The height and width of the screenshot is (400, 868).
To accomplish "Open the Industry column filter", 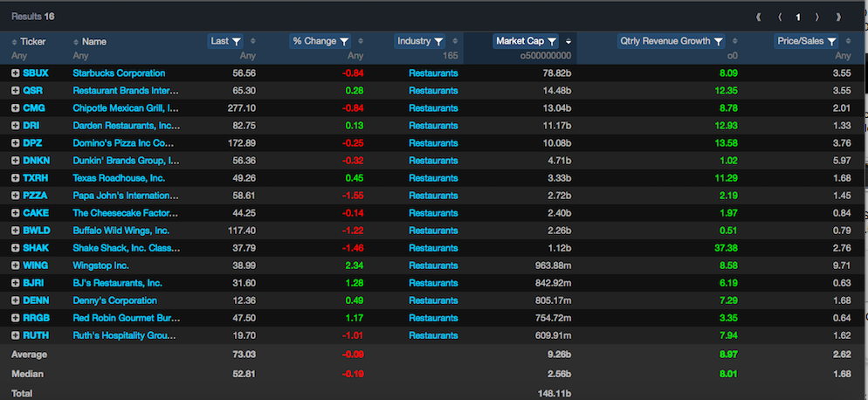I will coord(420,41).
